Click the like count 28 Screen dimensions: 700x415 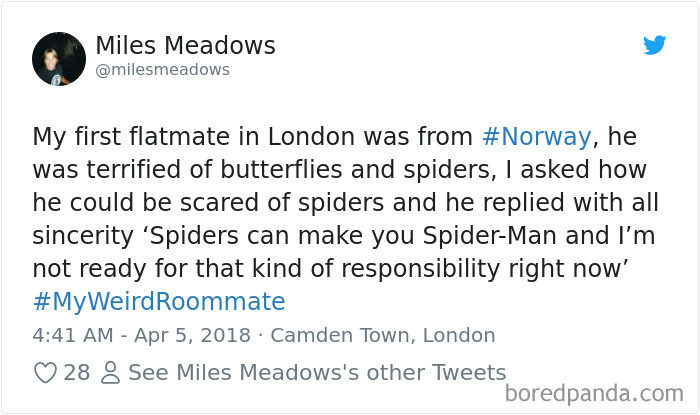pos(77,373)
